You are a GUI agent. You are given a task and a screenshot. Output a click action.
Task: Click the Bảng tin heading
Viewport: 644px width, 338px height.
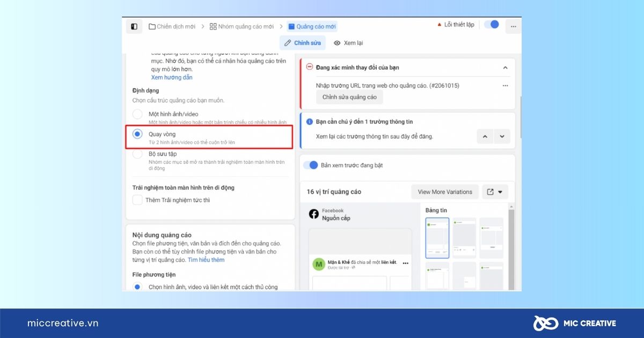(x=436, y=210)
